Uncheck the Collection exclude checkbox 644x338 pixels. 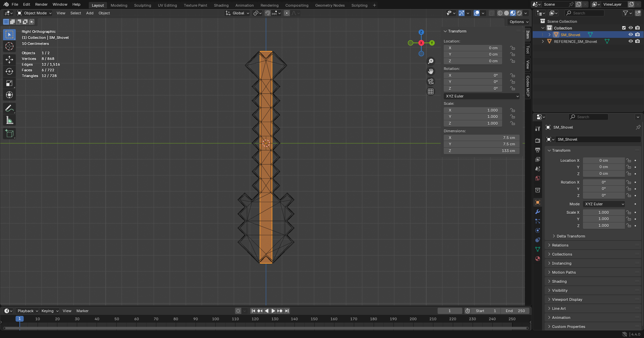[624, 28]
